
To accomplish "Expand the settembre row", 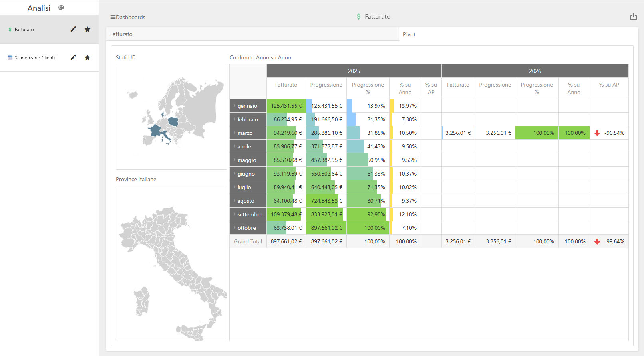I will coord(234,214).
